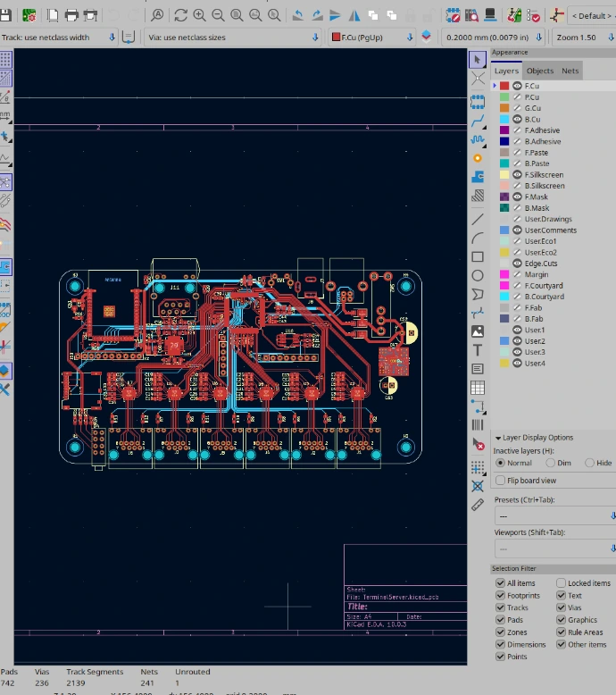This screenshot has height=695, width=616.
Task: Refresh the board view
Action: click(x=180, y=15)
